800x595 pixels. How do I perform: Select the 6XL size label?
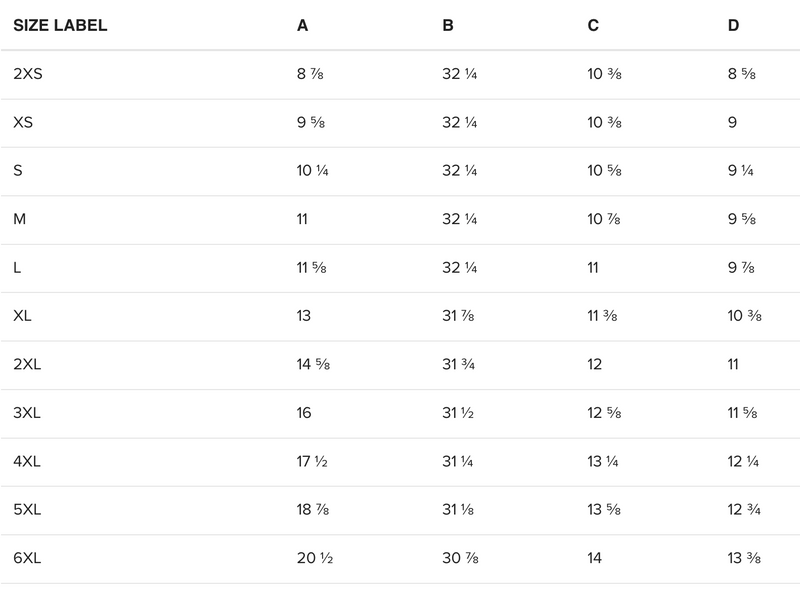[28, 558]
